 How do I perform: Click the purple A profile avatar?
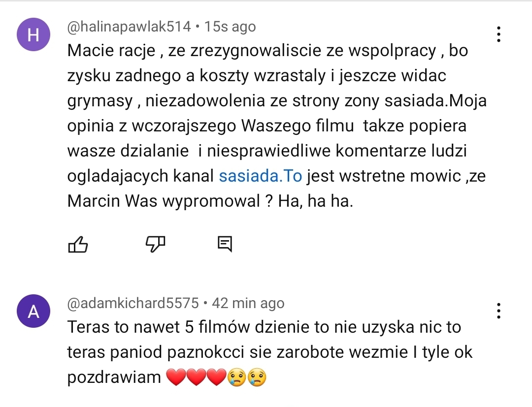33,312
